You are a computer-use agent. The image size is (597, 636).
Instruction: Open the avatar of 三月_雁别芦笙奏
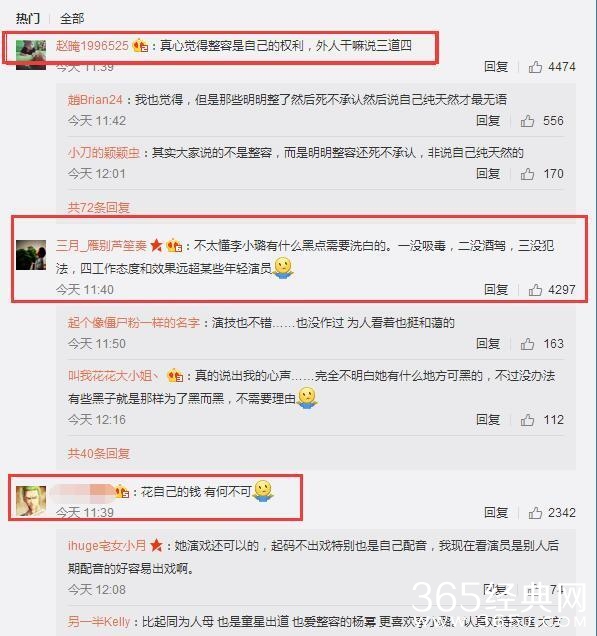(31, 255)
